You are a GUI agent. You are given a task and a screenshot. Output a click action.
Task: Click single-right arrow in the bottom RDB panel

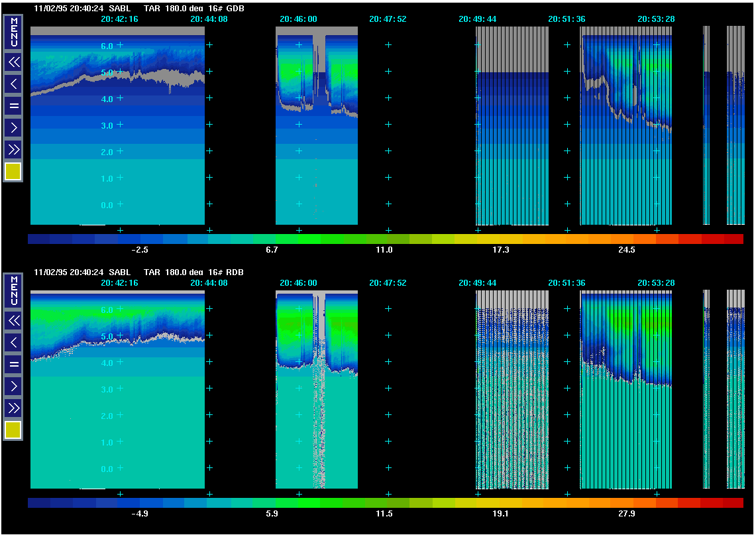[13, 385]
